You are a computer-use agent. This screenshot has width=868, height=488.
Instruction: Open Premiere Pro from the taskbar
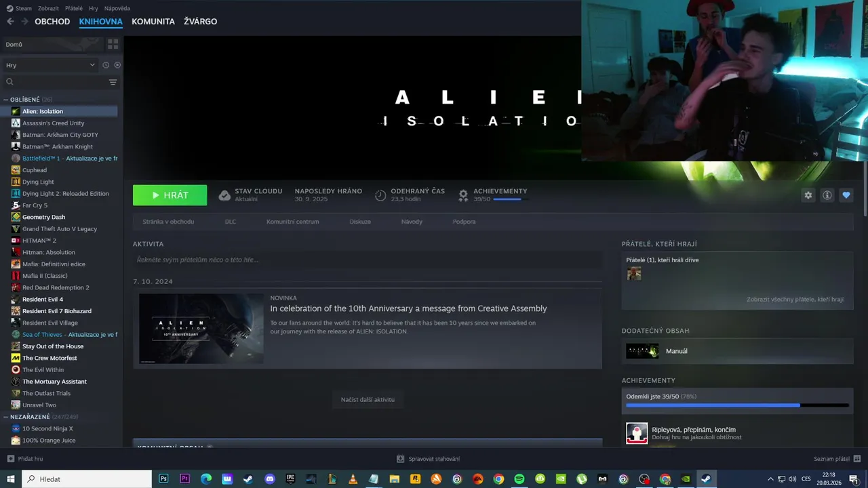coord(184,479)
